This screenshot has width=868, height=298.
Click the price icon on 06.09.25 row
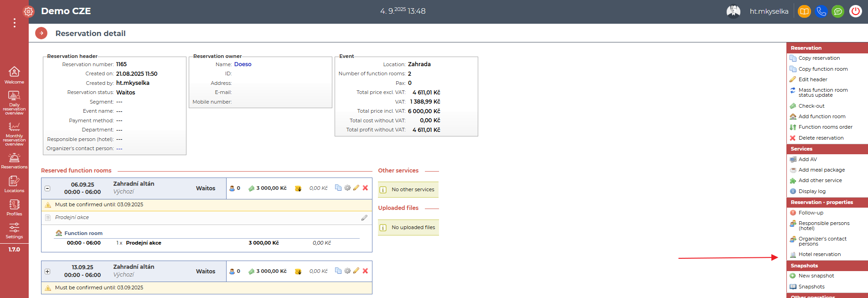click(x=251, y=188)
